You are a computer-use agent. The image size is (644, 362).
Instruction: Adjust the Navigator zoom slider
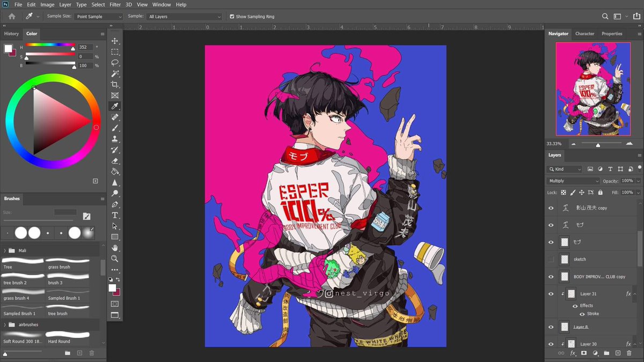(x=598, y=144)
